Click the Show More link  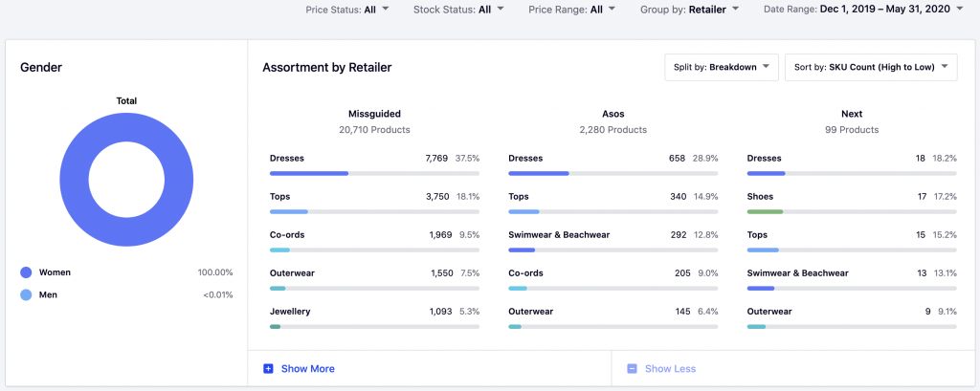(x=307, y=369)
